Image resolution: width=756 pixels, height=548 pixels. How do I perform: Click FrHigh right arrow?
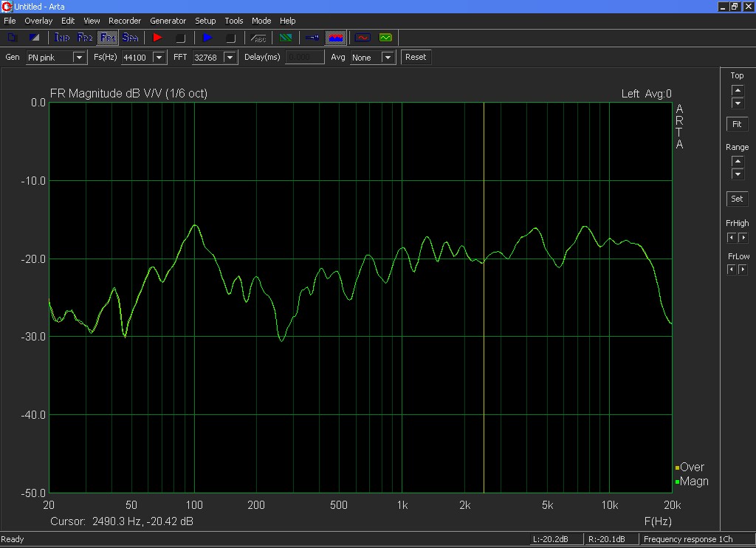pos(743,237)
